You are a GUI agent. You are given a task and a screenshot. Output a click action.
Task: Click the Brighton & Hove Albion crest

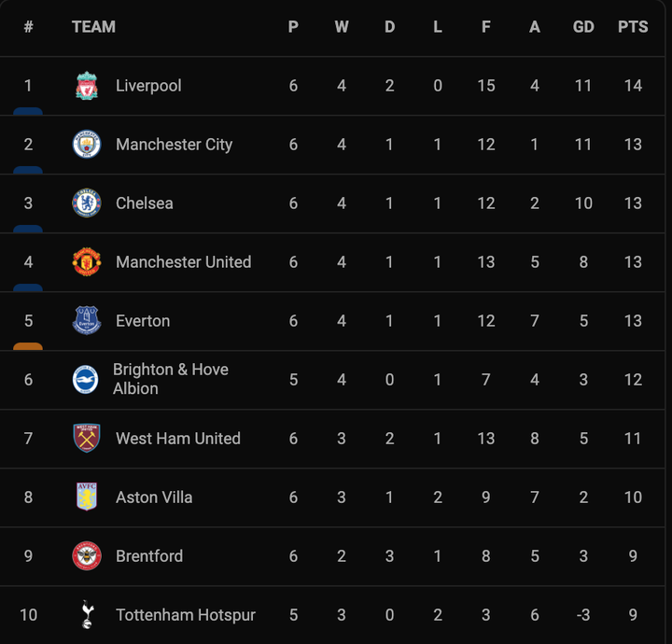pyautogui.click(x=86, y=379)
